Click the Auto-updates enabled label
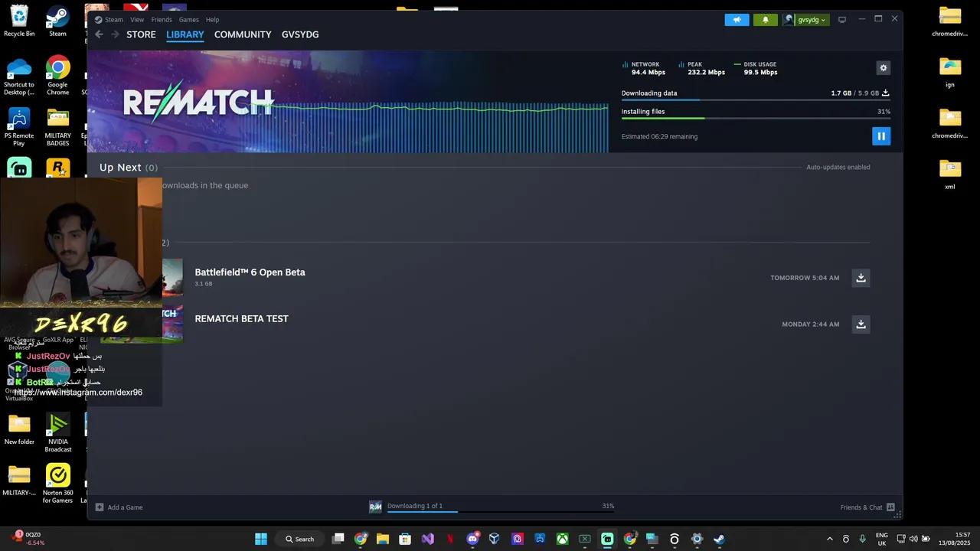The width and height of the screenshot is (980, 551). [x=838, y=167]
